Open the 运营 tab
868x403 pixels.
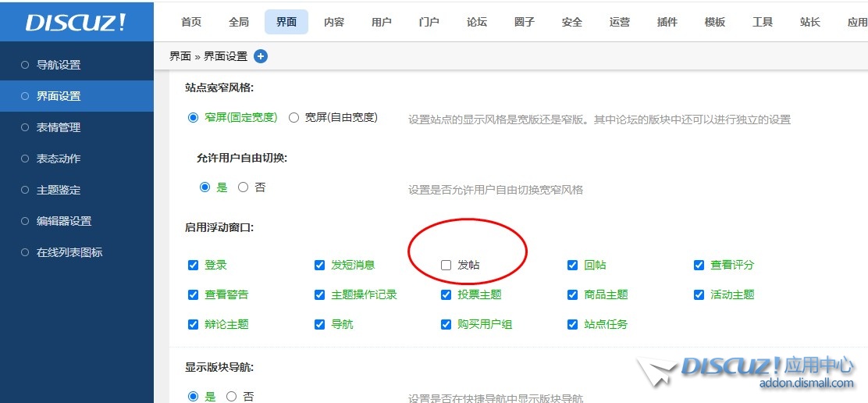(620, 22)
